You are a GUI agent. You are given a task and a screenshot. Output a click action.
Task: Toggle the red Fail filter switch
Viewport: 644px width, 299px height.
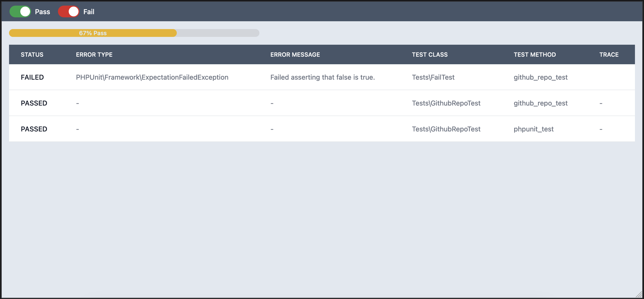pos(68,11)
